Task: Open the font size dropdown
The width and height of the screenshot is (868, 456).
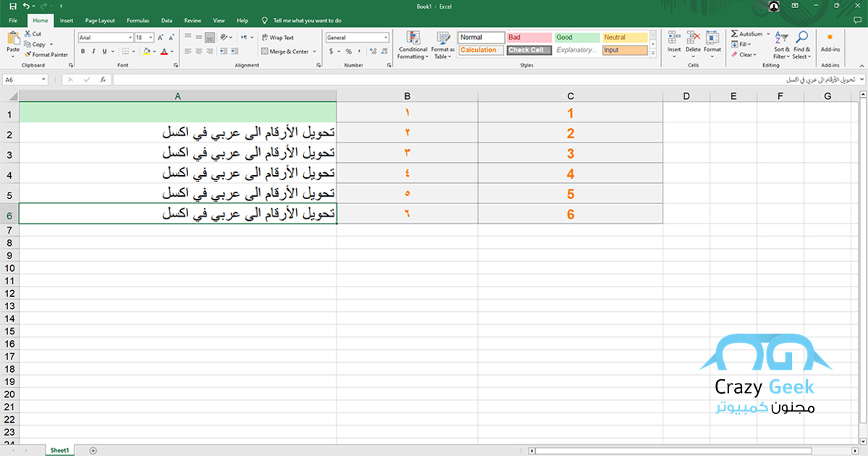Action: point(150,38)
